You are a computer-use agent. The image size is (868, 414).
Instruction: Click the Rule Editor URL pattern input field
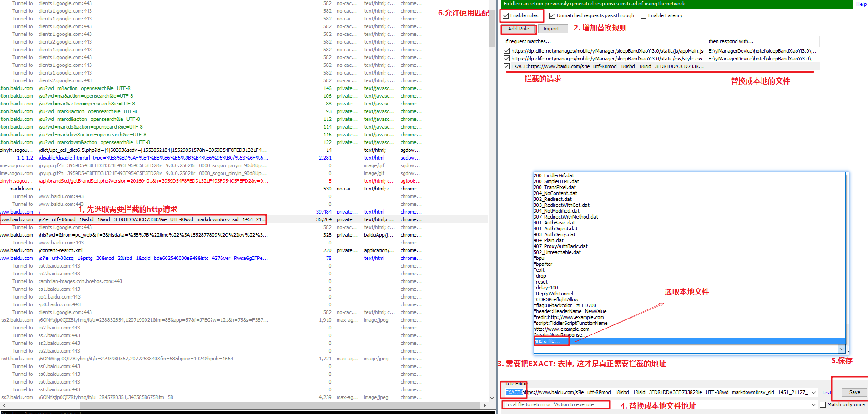tap(657, 392)
